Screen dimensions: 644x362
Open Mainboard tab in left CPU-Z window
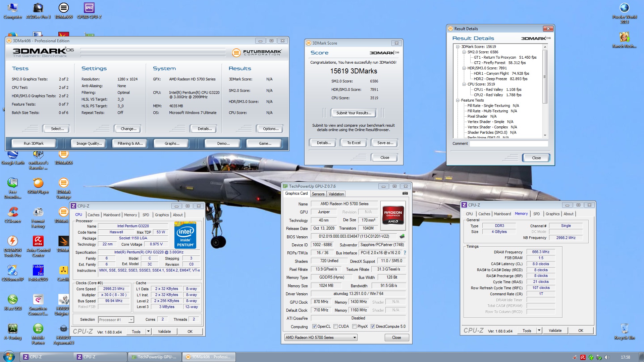(x=112, y=215)
